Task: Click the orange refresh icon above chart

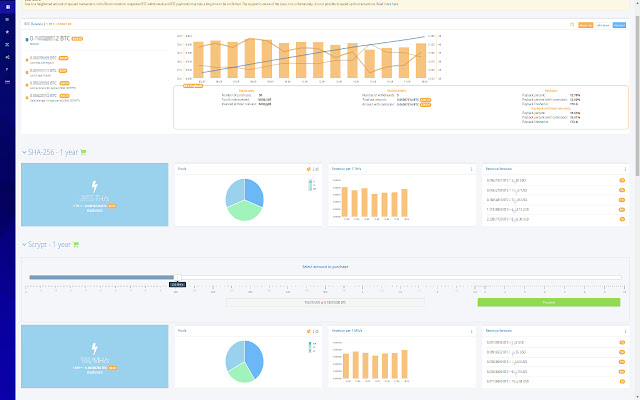Action: click(x=572, y=24)
